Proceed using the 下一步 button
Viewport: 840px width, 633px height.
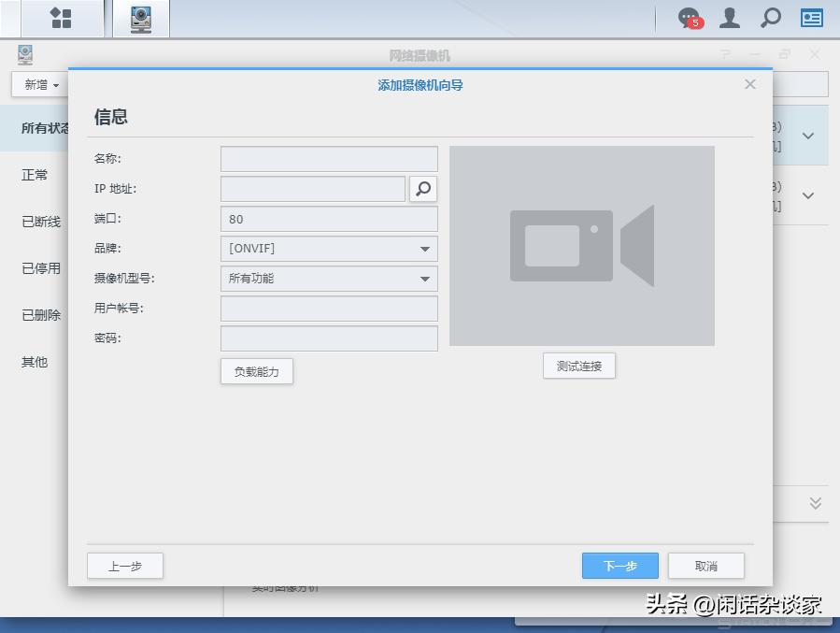[x=619, y=566]
